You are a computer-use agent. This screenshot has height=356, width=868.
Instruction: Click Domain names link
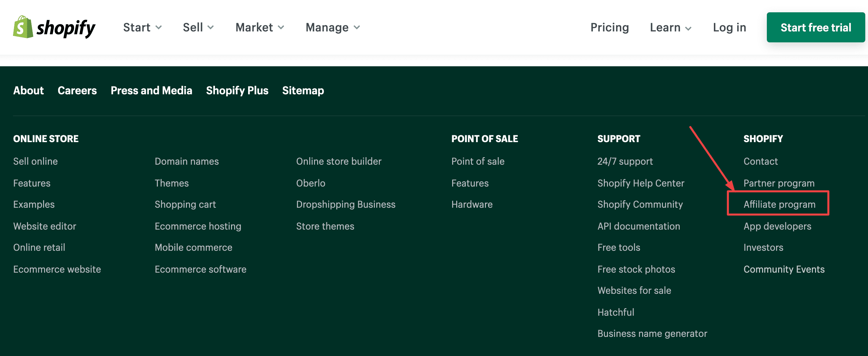[x=187, y=161]
